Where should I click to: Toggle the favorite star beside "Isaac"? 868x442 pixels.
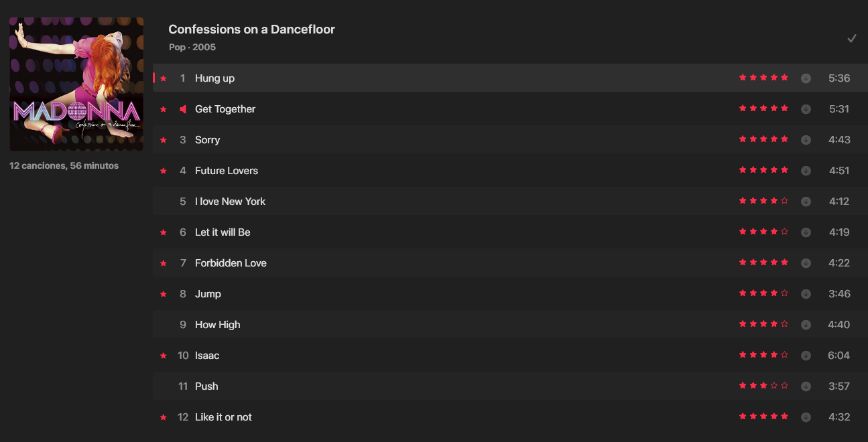164,356
